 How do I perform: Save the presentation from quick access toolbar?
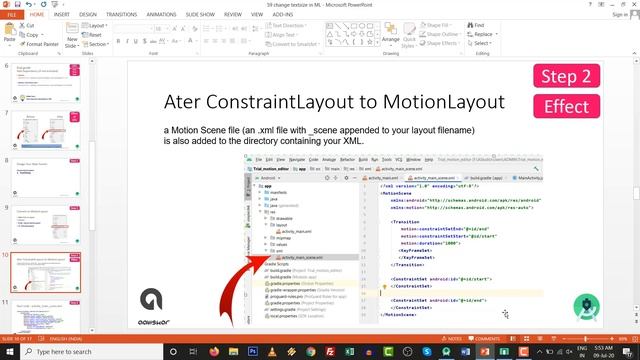click(x=18, y=4)
